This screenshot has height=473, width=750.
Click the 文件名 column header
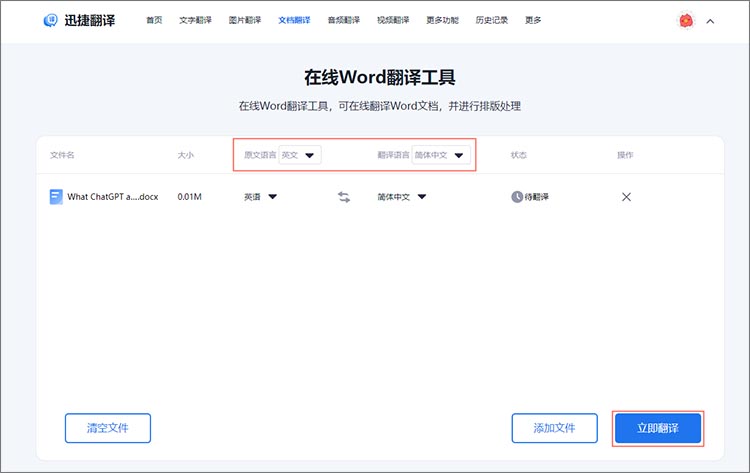(x=62, y=155)
